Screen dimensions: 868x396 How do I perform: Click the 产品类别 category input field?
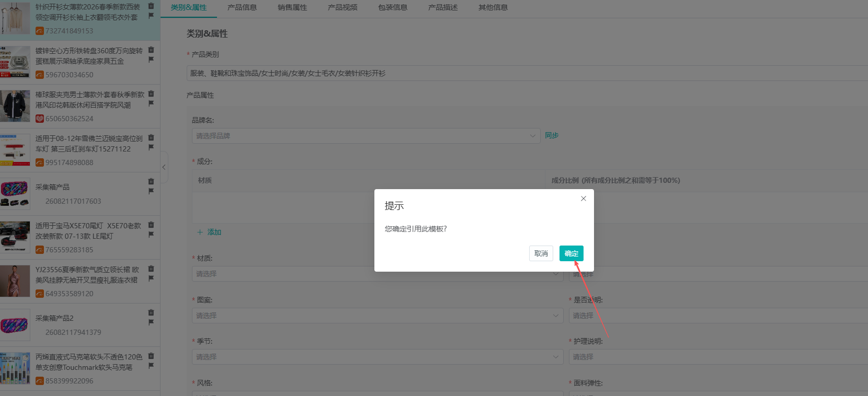(x=527, y=73)
